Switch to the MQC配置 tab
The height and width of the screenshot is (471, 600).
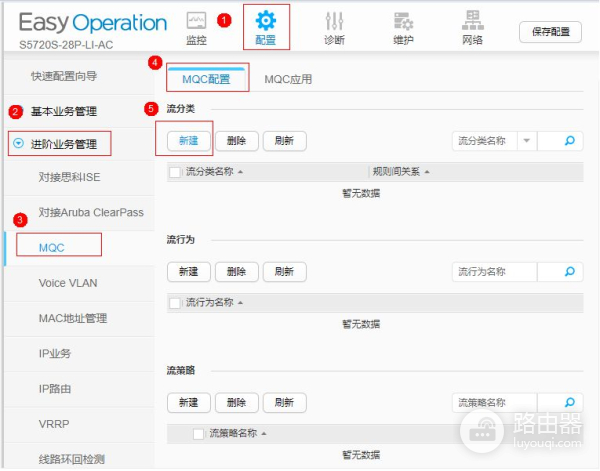(x=206, y=79)
